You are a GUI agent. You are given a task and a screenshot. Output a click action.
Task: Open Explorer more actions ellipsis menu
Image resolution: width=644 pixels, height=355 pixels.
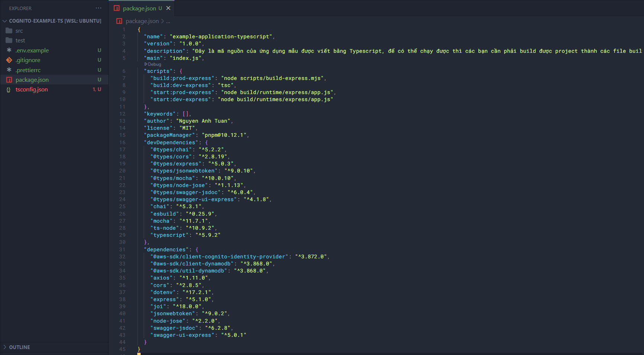pos(98,8)
